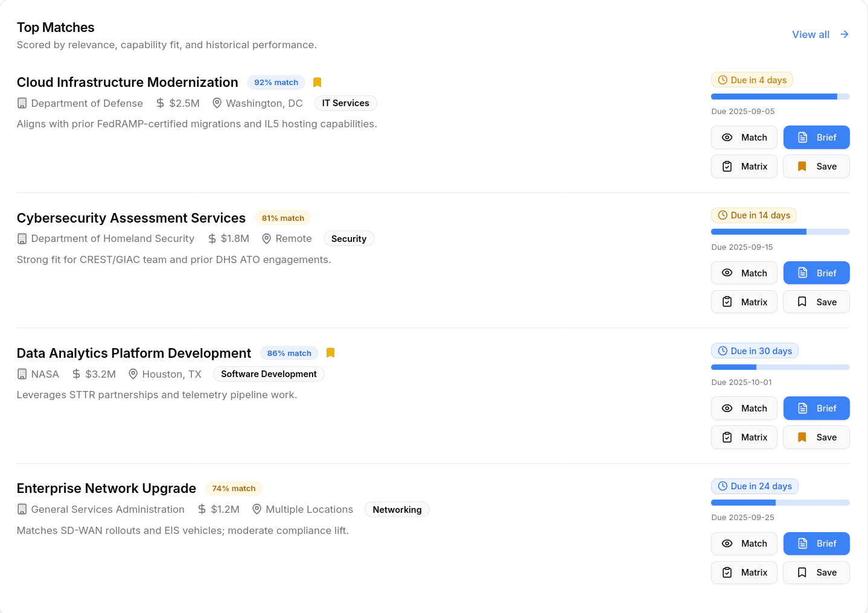Click the IT Services category tag
This screenshot has width=868, height=613.
[x=345, y=103]
